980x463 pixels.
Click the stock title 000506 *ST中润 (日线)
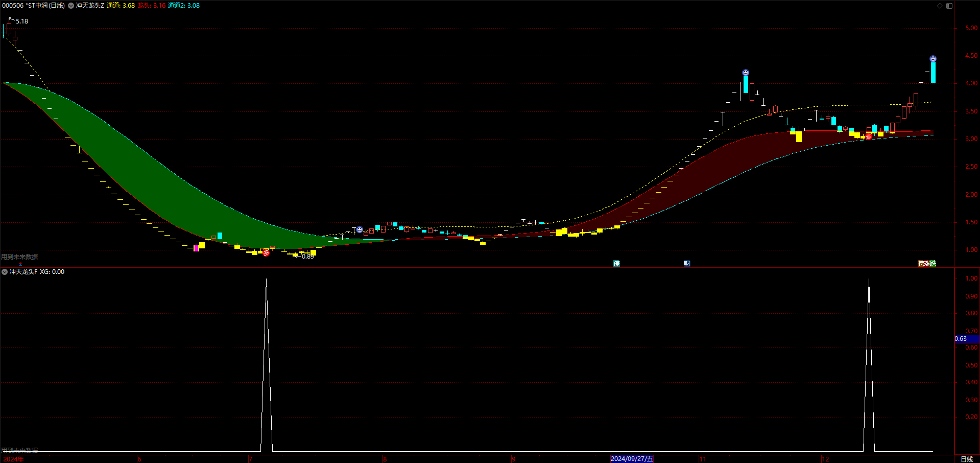click(x=34, y=6)
